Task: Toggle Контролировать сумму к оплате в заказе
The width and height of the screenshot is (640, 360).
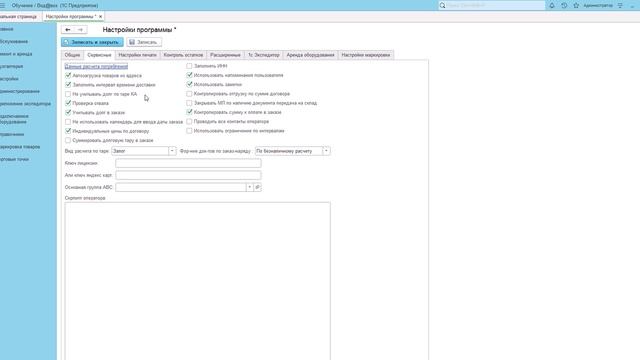Action: coord(189,112)
